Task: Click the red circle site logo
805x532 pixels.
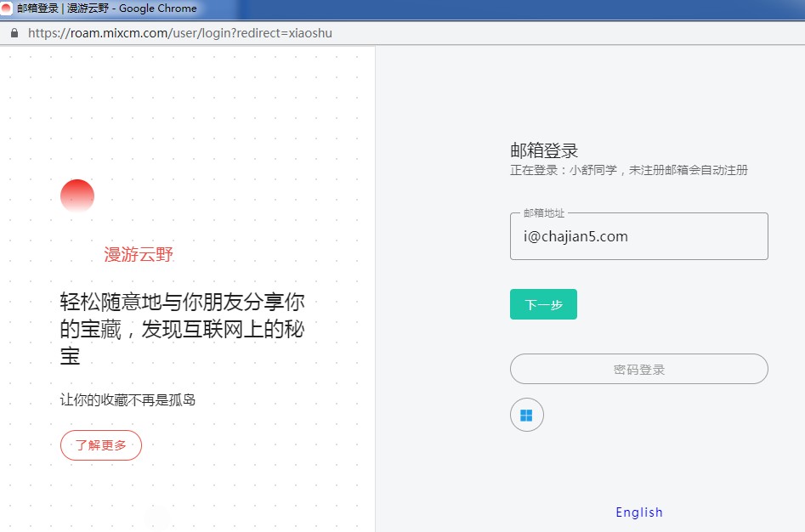Action: coord(77,195)
